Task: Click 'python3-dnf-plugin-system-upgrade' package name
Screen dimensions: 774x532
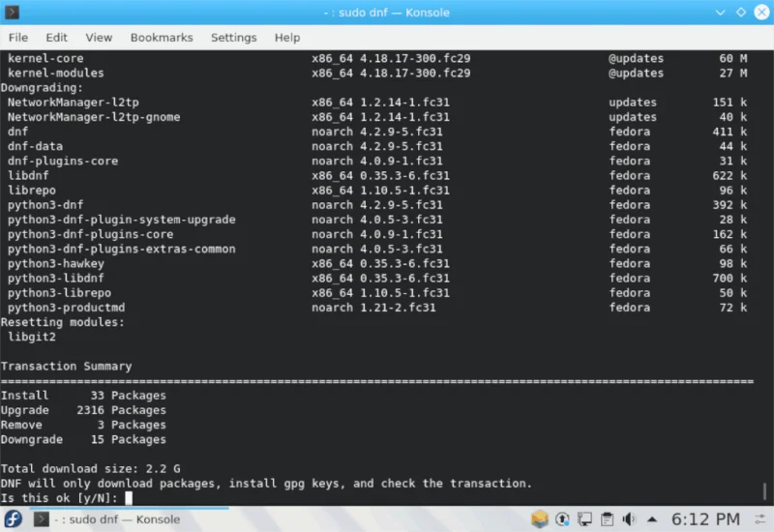Action: pyautogui.click(x=122, y=220)
